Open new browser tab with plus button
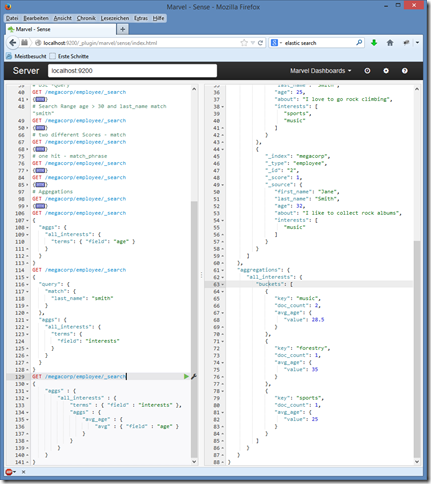 (123, 29)
